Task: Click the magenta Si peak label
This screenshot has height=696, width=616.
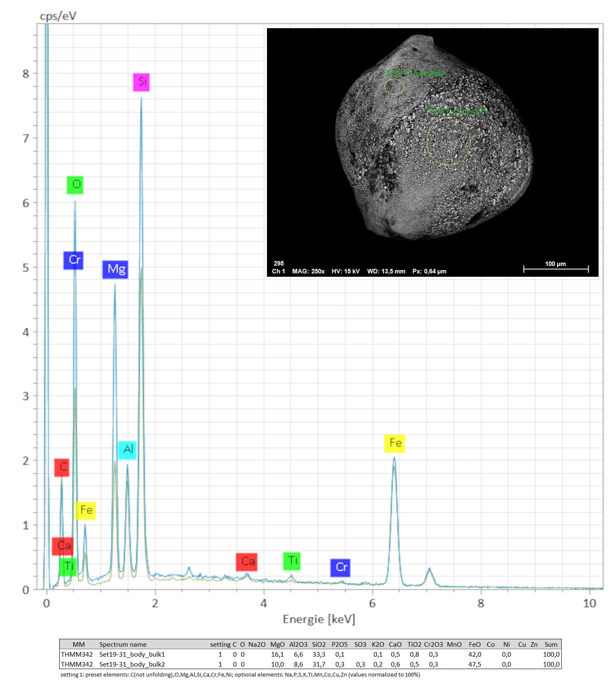Action: pos(141,82)
